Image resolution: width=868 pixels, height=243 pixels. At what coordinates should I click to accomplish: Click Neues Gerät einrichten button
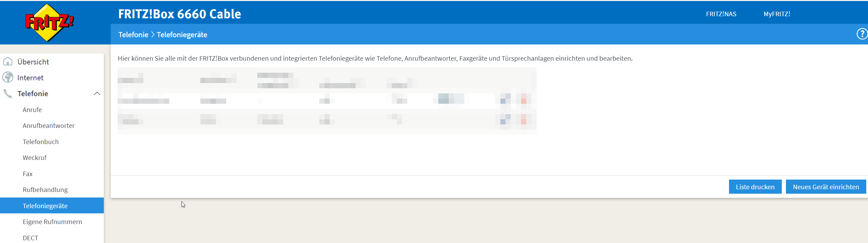click(826, 187)
